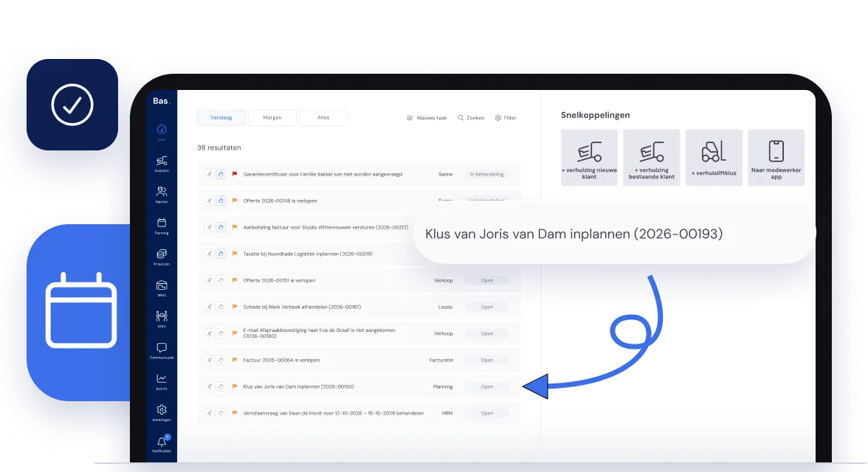This screenshot has height=472, width=868.
Task: Open Instellingen gear in sidebar
Action: [x=162, y=413]
